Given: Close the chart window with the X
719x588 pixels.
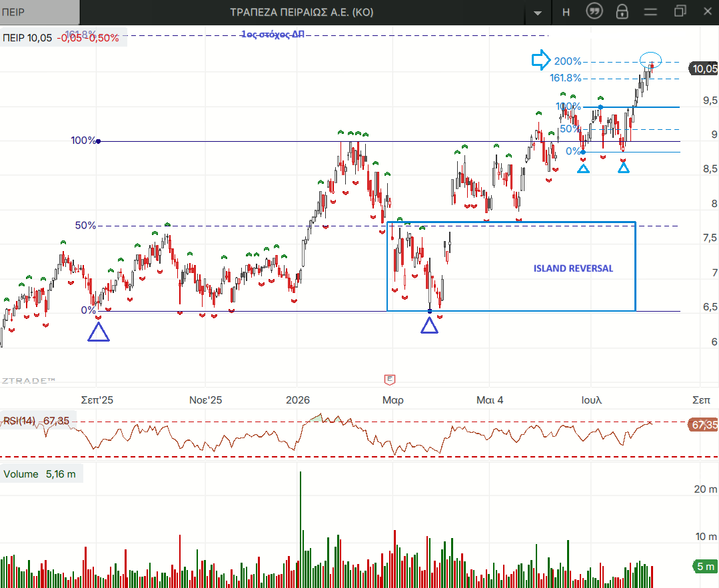Looking at the screenshot, I should pyautogui.click(x=708, y=11).
